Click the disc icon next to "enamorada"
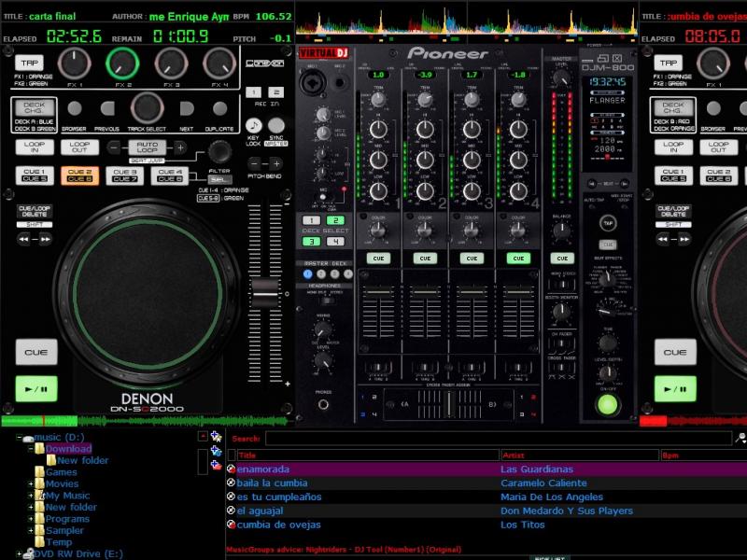 pos(231,469)
